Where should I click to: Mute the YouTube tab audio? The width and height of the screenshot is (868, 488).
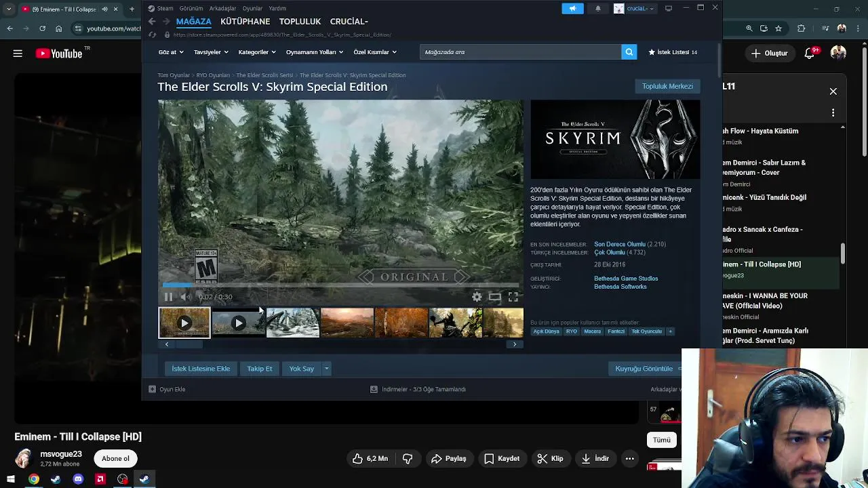[104, 9]
